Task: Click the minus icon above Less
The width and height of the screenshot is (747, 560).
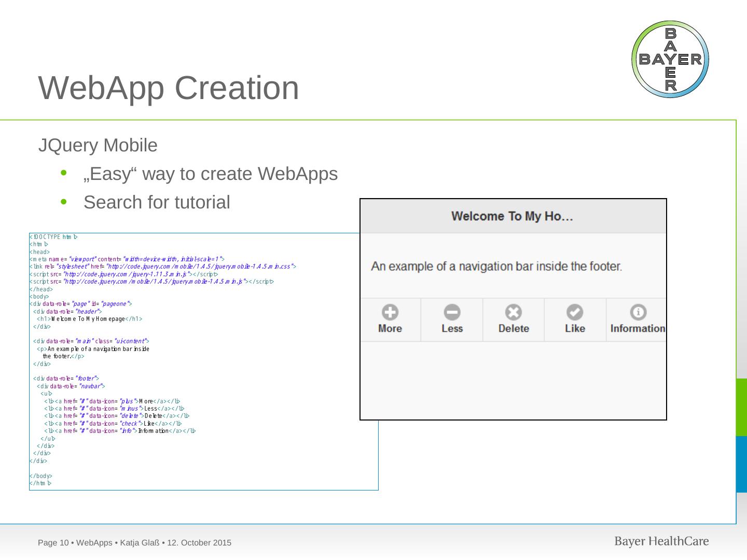Action: (452, 312)
